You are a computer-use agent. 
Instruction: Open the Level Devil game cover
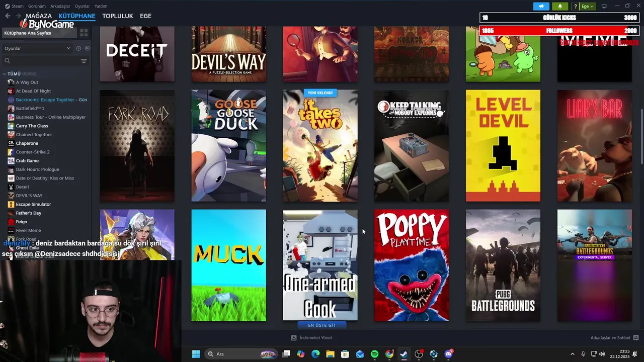pos(503,146)
